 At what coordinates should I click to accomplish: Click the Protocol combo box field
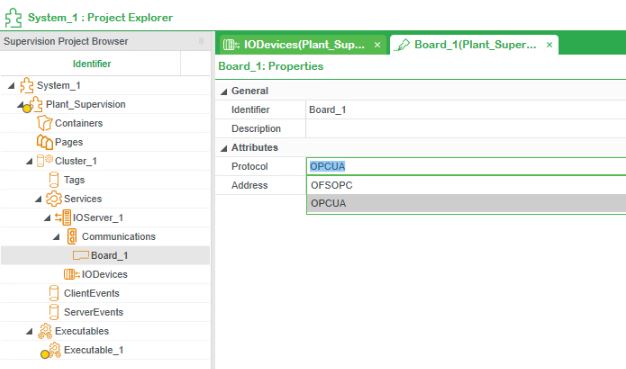(466, 166)
